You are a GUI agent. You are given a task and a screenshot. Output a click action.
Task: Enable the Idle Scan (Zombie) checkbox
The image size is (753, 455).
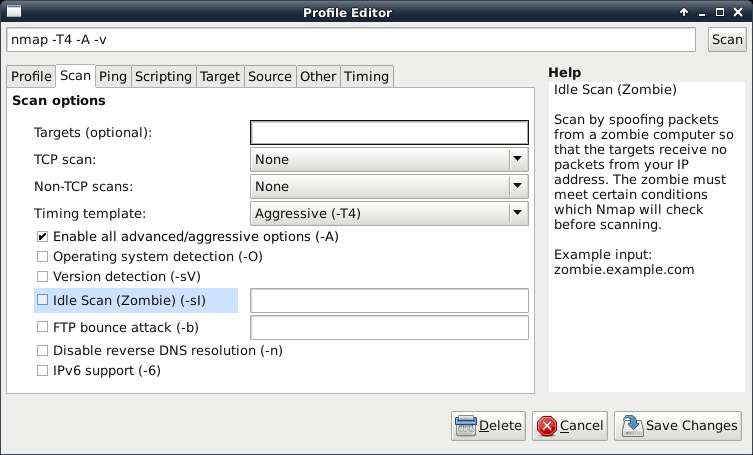42,300
